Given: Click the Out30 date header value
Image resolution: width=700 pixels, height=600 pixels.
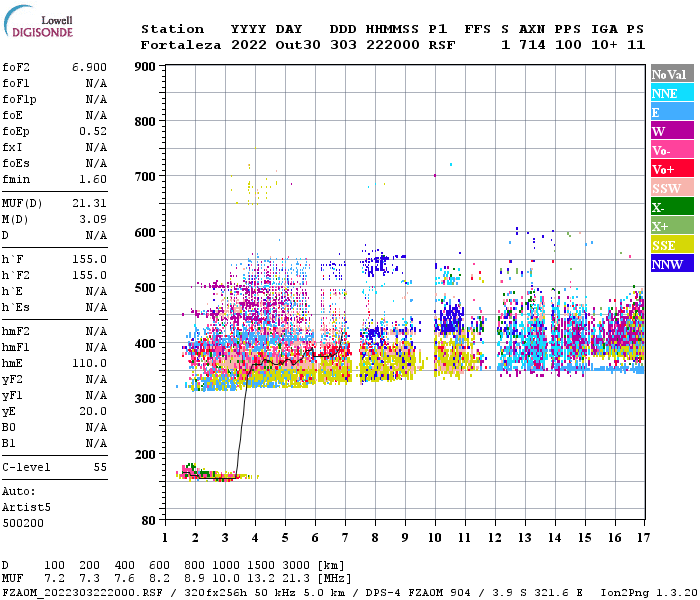Looking at the screenshot, I should click(298, 45).
